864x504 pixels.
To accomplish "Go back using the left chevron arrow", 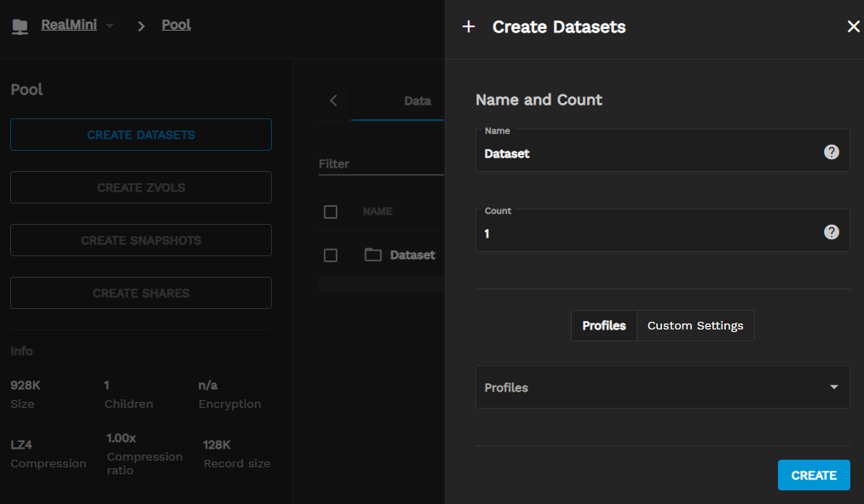I will tap(333, 100).
